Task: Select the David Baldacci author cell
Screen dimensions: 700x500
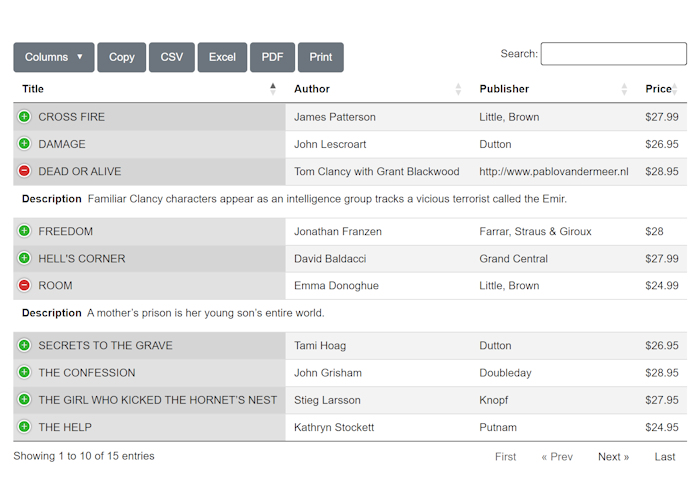Action: pyautogui.click(x=378, y=258)
